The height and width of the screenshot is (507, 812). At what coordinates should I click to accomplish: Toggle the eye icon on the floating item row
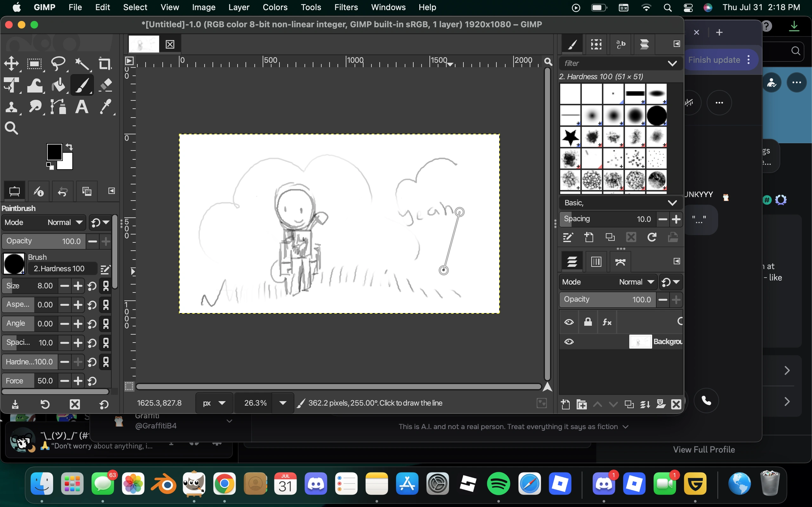coord(569,322)
